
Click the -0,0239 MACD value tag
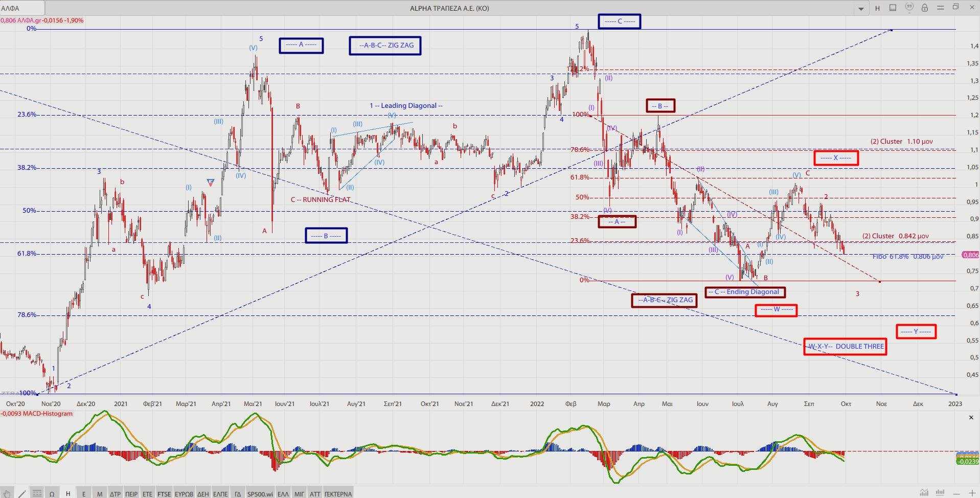click(968, 462)
